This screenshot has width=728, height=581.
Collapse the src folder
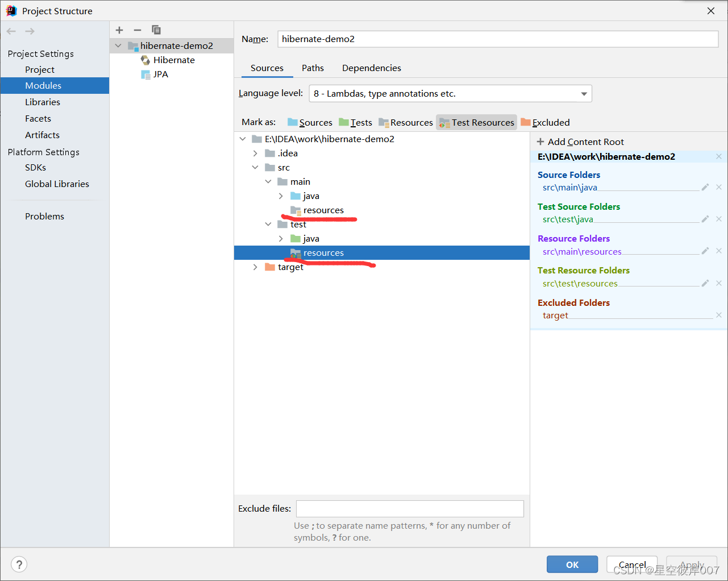(x=255, y=167)
